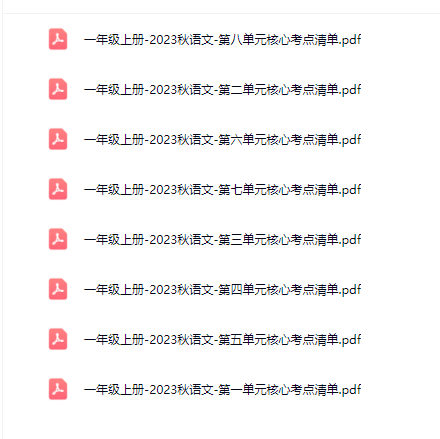Image resolution: width=440 pixels, height=439 pixels.
Task: Click the '.pdf' extension of 第四单元 file
Action: click(350, 290)
